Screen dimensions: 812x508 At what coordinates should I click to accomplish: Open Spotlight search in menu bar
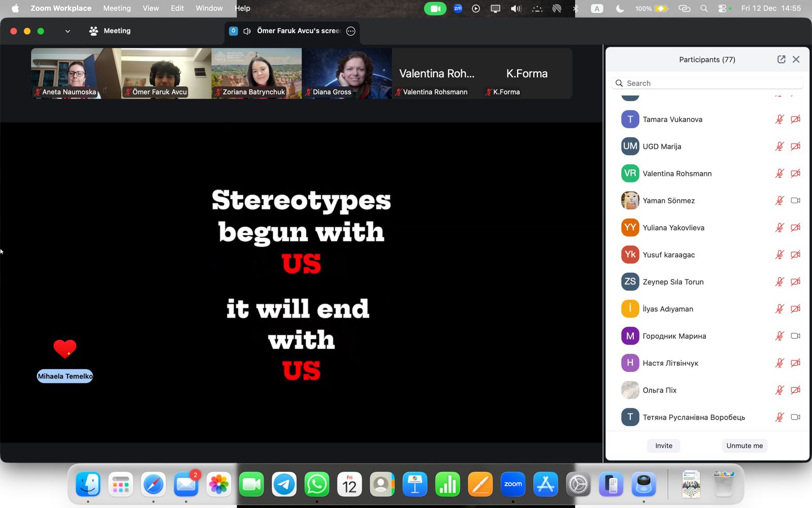click(x=704, y=9)
